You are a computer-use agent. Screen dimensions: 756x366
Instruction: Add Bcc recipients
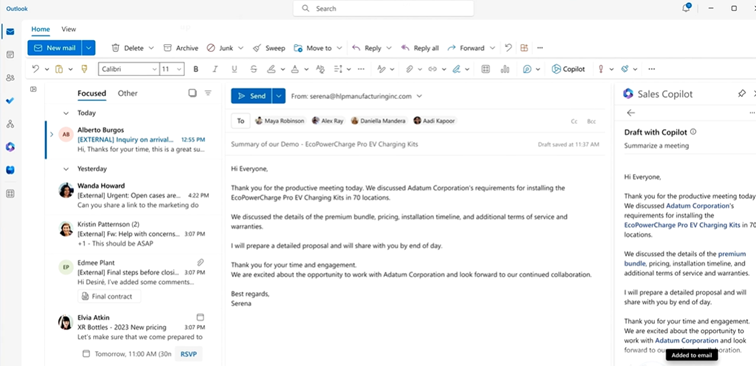pyautogui.click(x=592, y=122)
